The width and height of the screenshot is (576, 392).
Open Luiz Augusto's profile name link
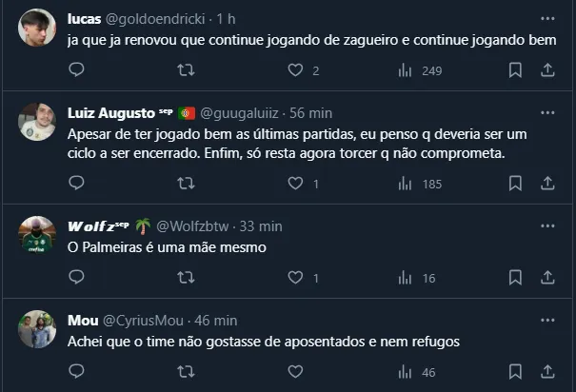pos(111,112)
